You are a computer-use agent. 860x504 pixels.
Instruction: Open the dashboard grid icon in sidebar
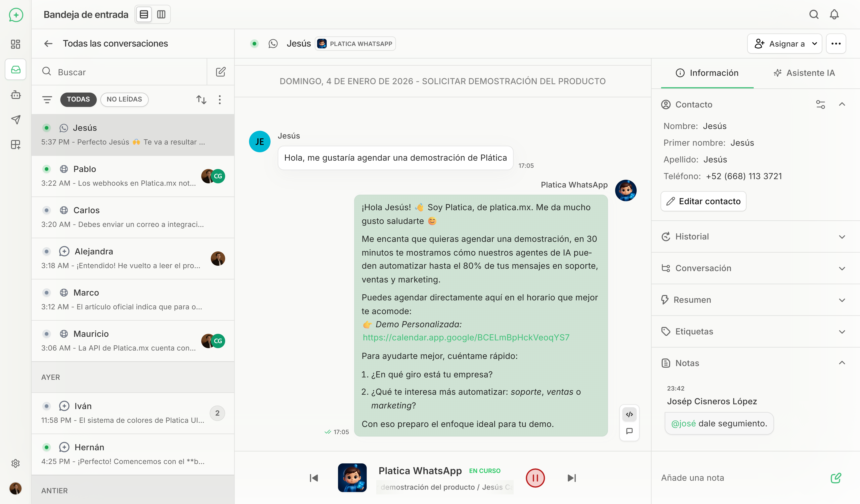point(15,44)
